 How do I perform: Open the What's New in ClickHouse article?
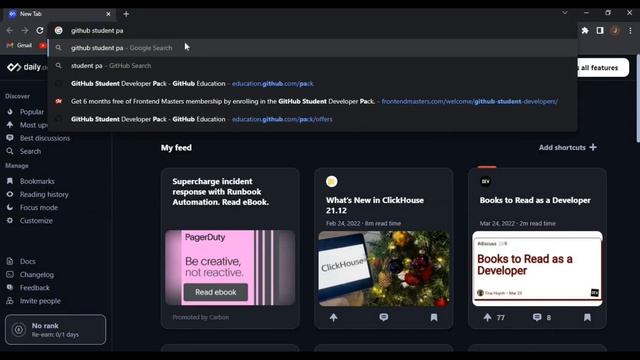(x=375, y=205)
